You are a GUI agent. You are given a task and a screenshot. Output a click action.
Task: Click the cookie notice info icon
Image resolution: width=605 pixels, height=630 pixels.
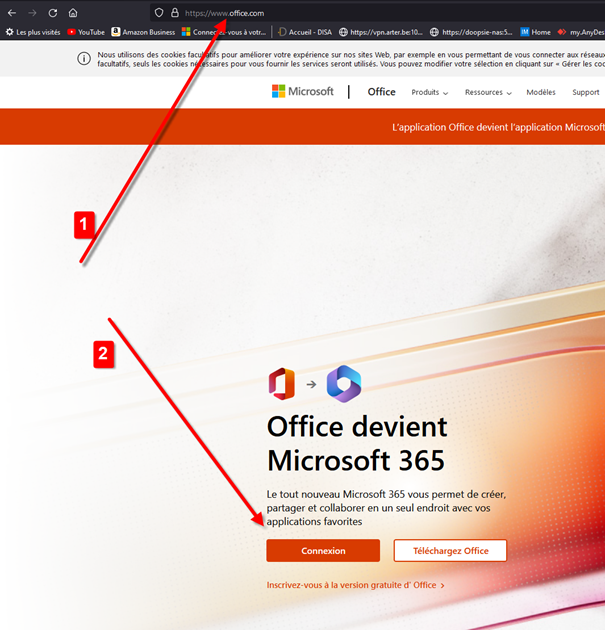pos(84,59)
